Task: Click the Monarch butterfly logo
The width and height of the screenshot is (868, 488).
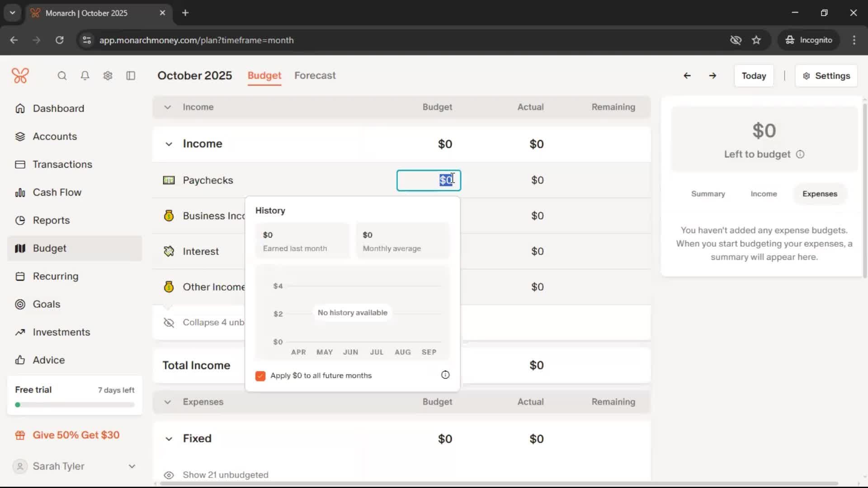Action: (20, 75)
